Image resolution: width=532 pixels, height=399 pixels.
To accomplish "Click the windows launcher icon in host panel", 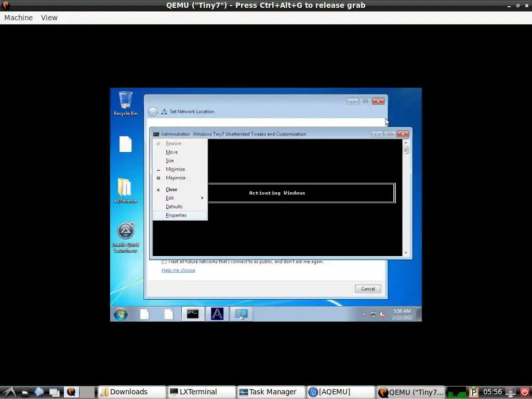I will point(55,392).
